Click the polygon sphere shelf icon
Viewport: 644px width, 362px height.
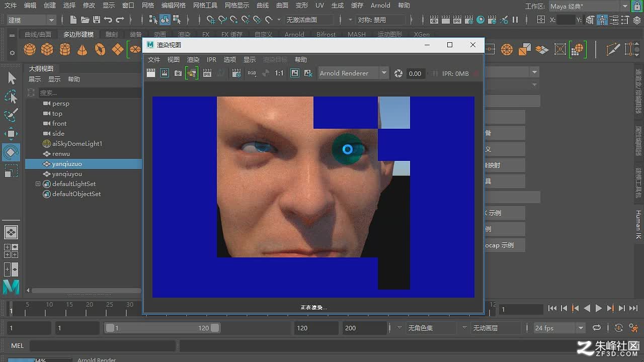pos(30,49)
